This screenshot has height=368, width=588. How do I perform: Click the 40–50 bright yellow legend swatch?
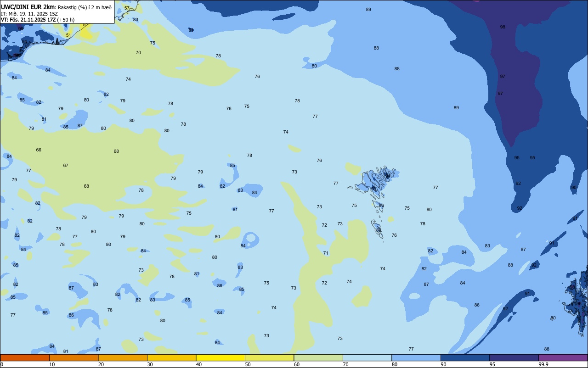point(220,357)
